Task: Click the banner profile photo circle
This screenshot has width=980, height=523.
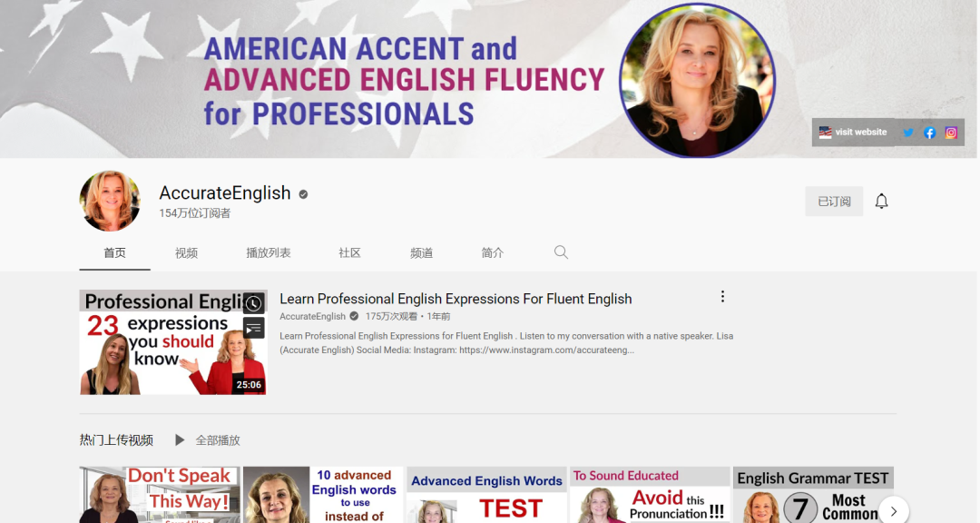Action: [697, 80]
